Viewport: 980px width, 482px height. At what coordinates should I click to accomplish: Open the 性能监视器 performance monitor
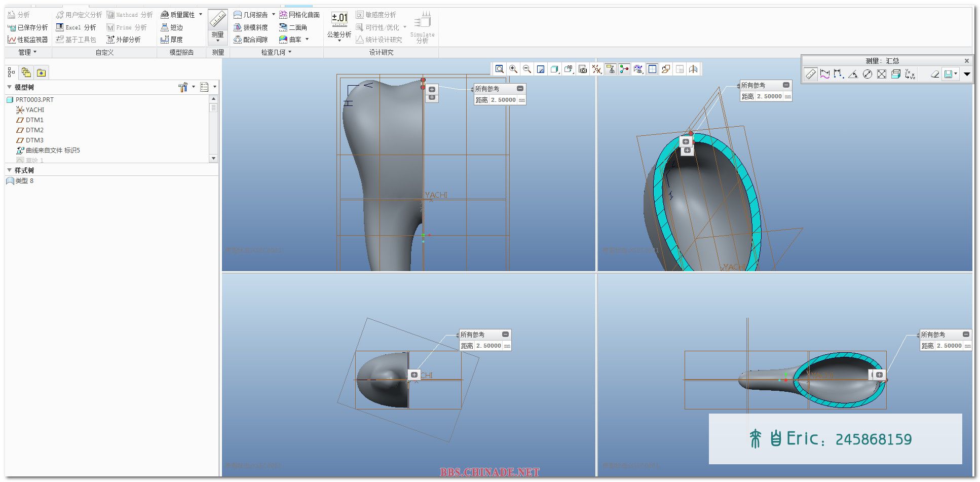coord(28,40)
